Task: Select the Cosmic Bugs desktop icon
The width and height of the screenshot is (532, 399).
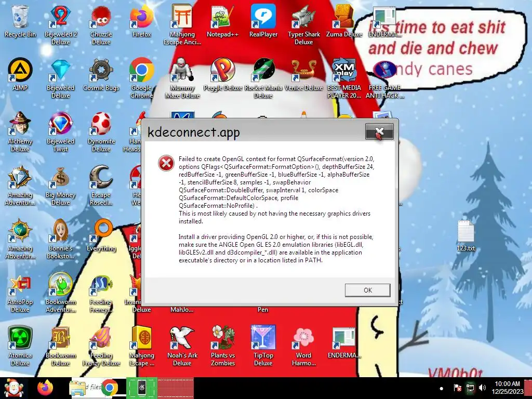Action: [x=101, y=74]
